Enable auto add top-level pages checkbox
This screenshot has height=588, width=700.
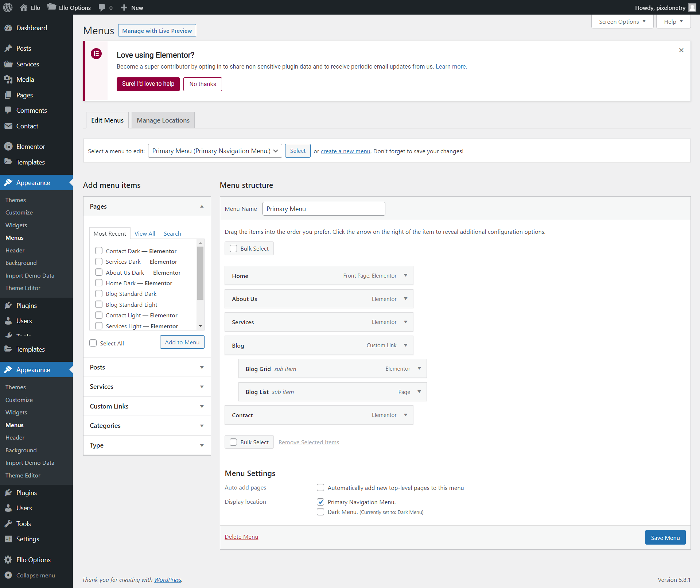[320, 488]
